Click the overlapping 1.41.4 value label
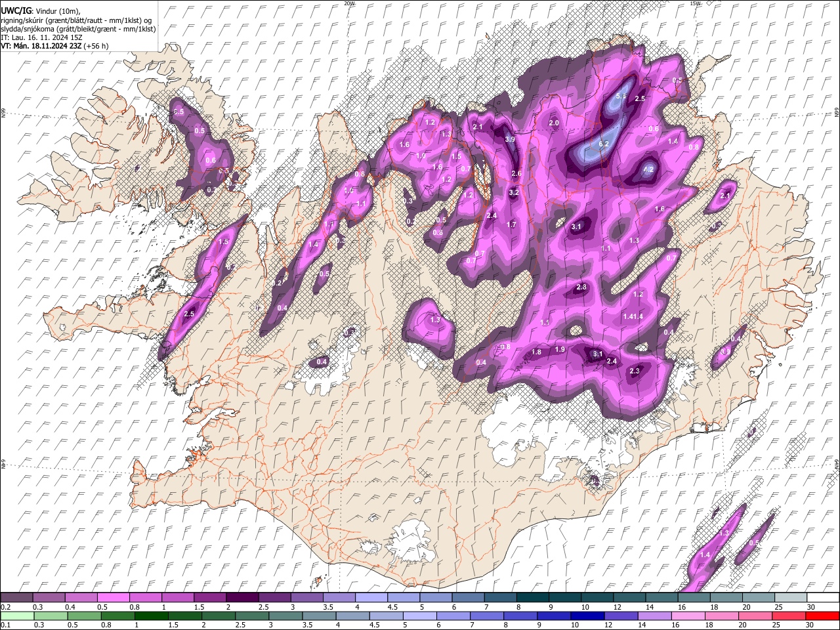 [x=633, y=316]
